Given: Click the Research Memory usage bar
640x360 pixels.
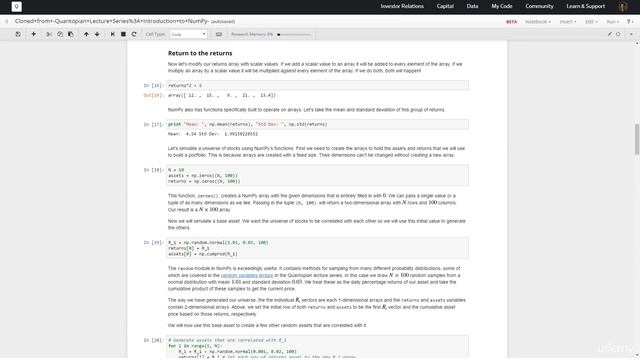Looking at the screenshot, I should tap(294, 34).
